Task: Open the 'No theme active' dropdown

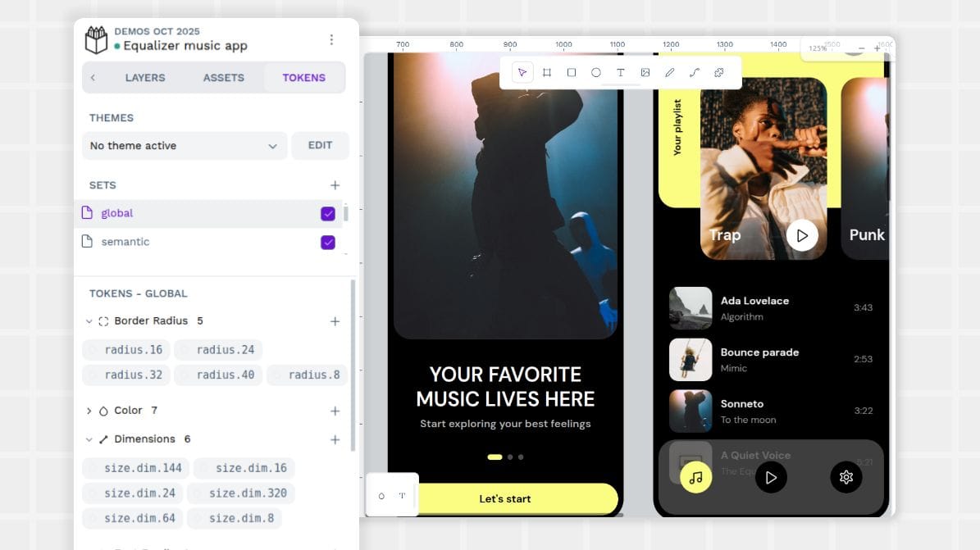Action: point(184,145)
